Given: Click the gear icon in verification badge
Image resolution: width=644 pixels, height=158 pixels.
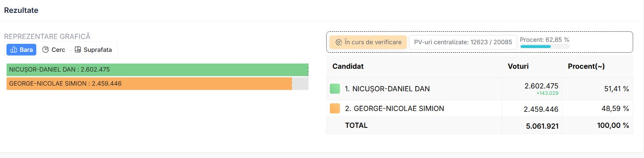Looking at the screenshot, I should 339,42.
